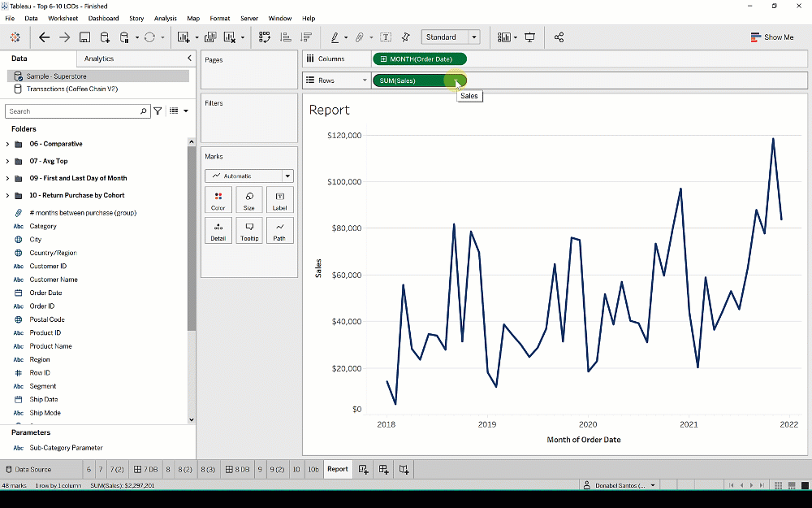Image resolution: width=812 pixels, height=508 pixels.
Task: Select the Report worksheet tab
Action: [337, 469]
